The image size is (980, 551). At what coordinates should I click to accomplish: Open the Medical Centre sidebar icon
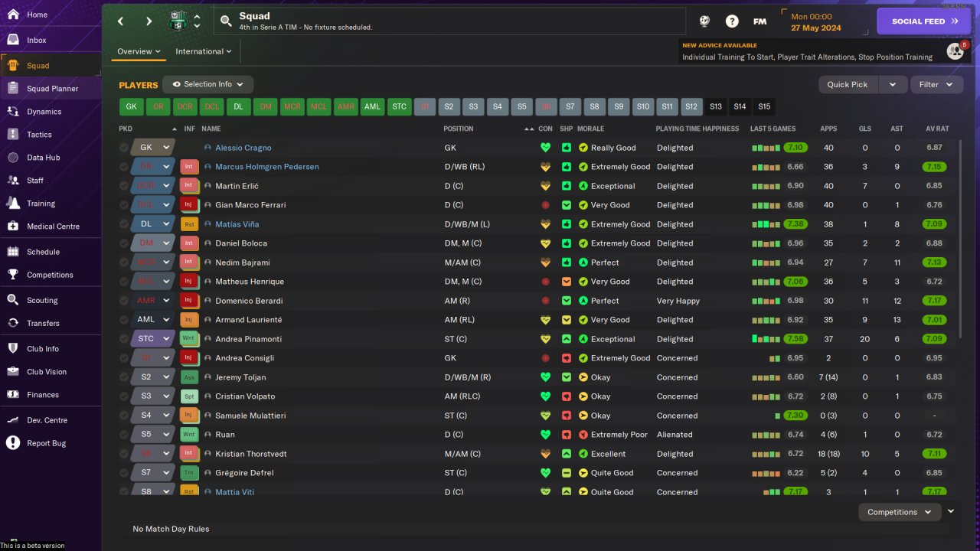tap(13, 227)
